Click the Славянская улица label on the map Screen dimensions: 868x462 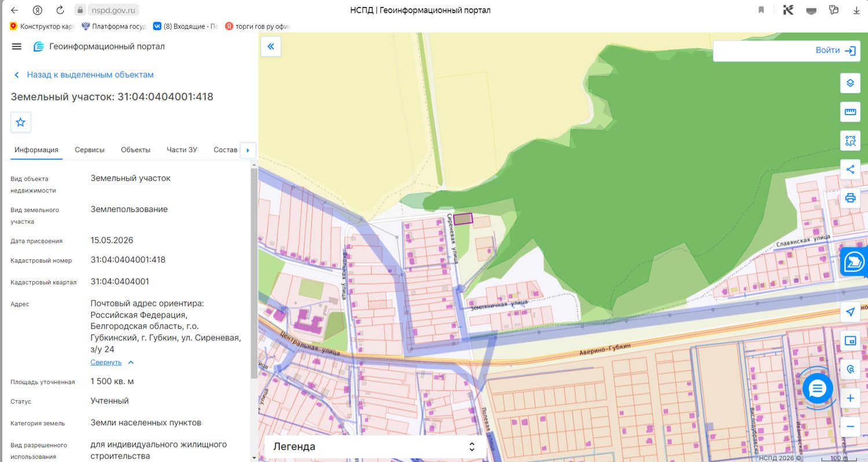[803, 240]
